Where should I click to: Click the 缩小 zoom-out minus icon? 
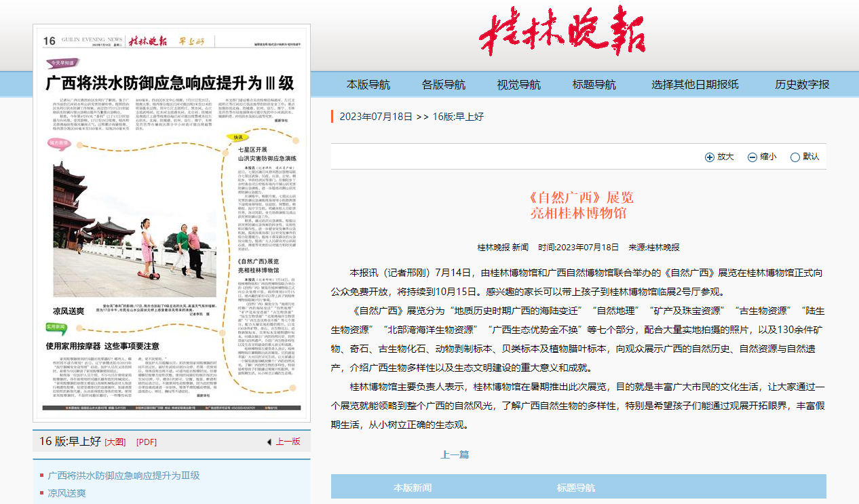pos(752,157)
